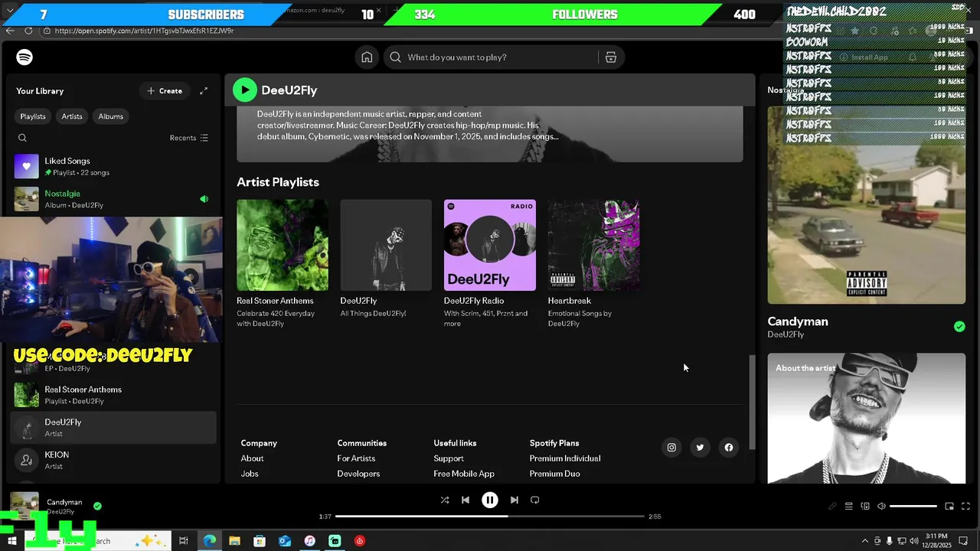This screenshot has width=980, height=551.
Task: Open Microsoft Store from taskbar
Action: pos(260,541)
